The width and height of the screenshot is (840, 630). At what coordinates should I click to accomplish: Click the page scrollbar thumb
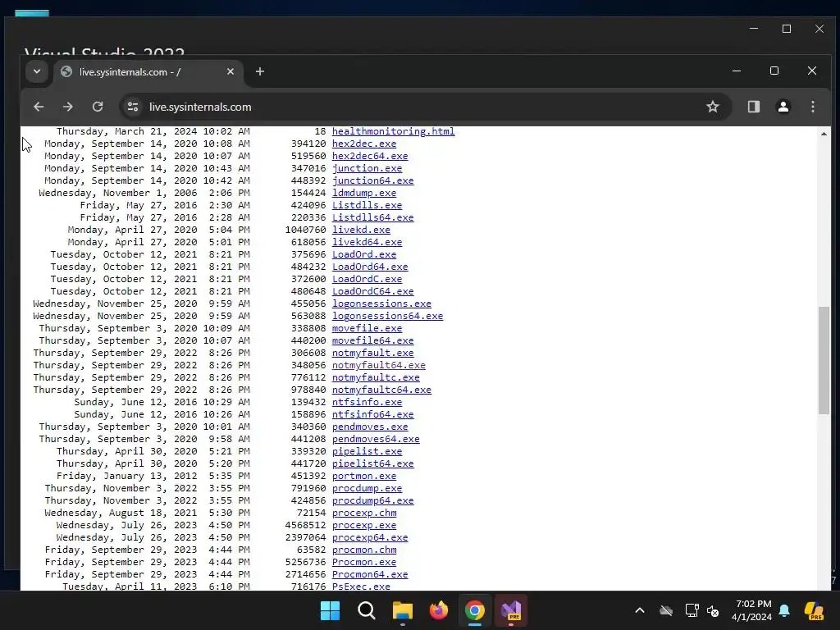click(x=824, y=360)
